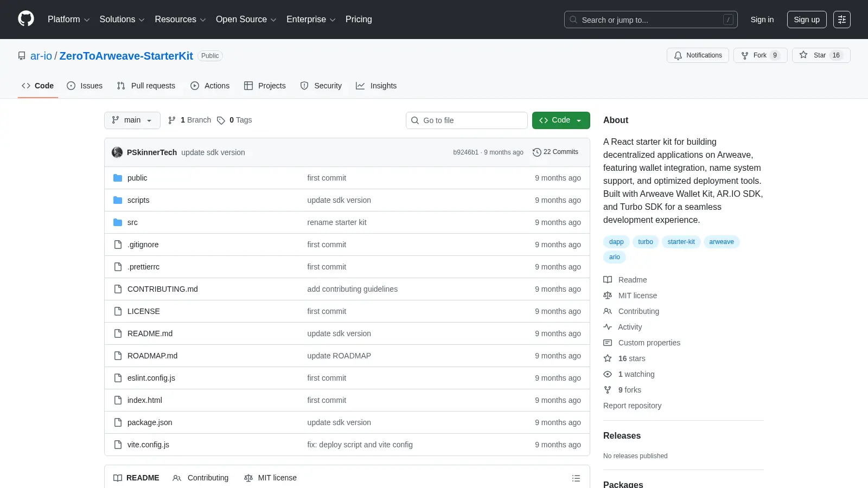Switch to the Actions tab
Image resolution: width=868 pixels, height=488 pixels.
(x=210, y=86)
